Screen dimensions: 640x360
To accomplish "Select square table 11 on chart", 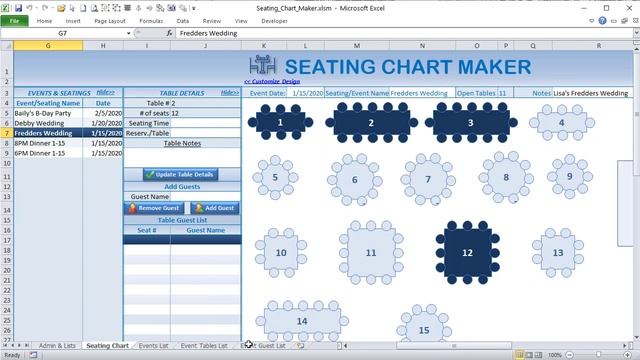I will 371,253.
